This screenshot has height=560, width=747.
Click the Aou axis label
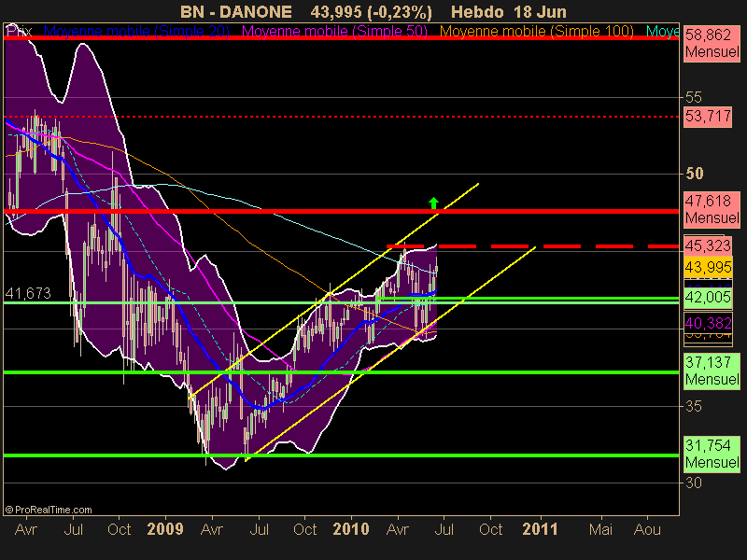point(647,529)
